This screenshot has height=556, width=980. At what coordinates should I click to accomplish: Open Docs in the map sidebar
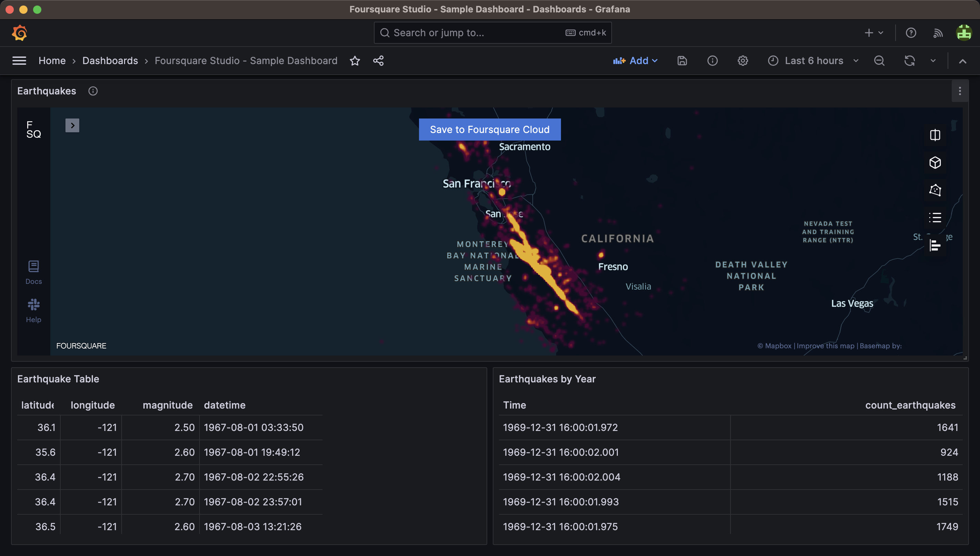(34, 272)
